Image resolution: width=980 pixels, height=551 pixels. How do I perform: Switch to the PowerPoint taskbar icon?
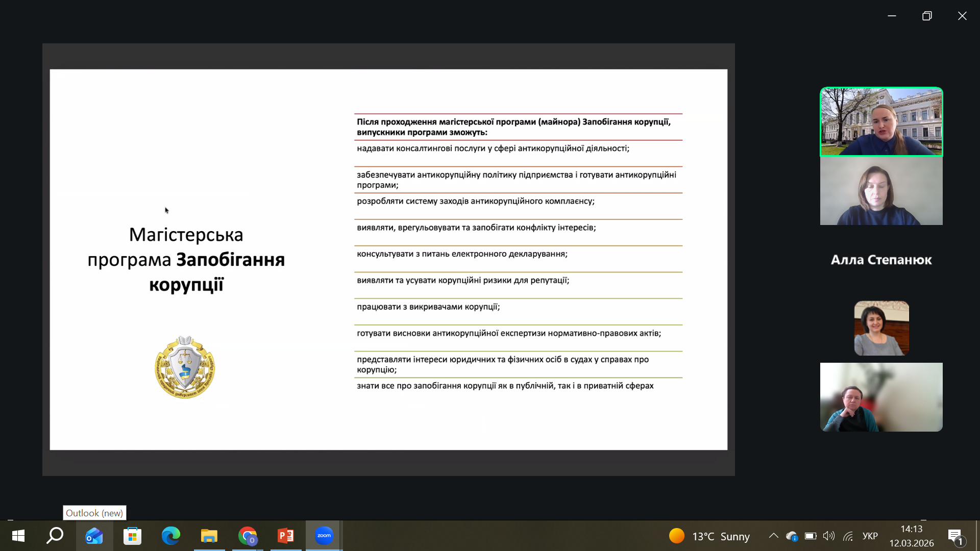(x=286, y=536)
